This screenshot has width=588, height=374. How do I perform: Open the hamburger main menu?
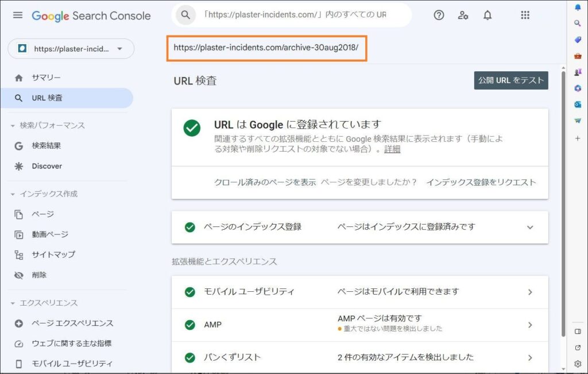tap(18, 15)
